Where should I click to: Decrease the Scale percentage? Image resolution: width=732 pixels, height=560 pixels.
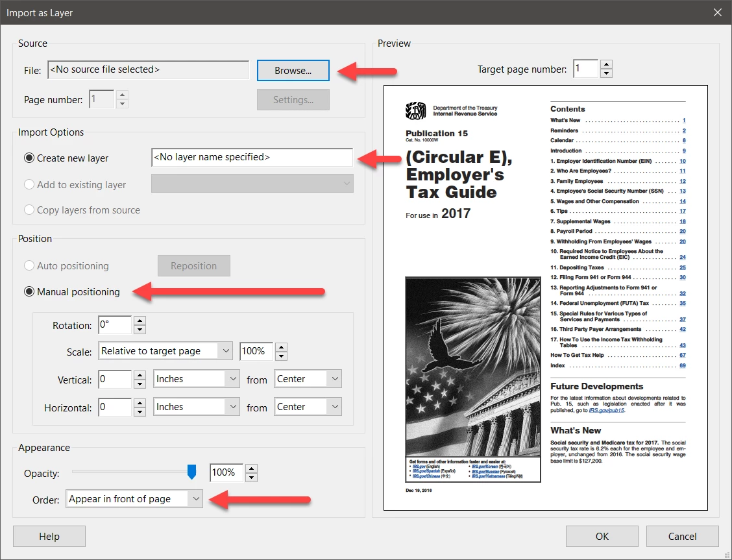pos(281,356)
